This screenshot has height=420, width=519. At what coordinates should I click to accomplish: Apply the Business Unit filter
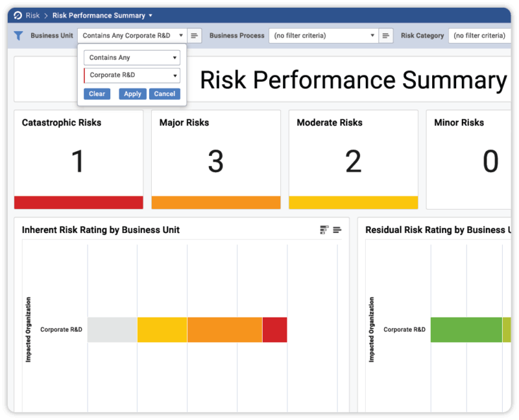pos(132,93)
